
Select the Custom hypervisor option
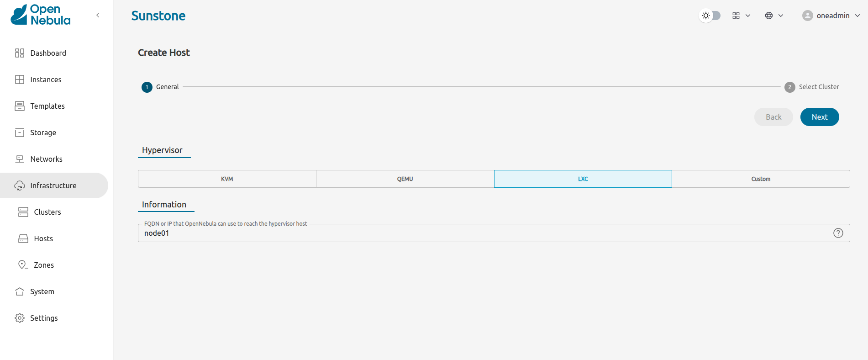tap(761, 179)
